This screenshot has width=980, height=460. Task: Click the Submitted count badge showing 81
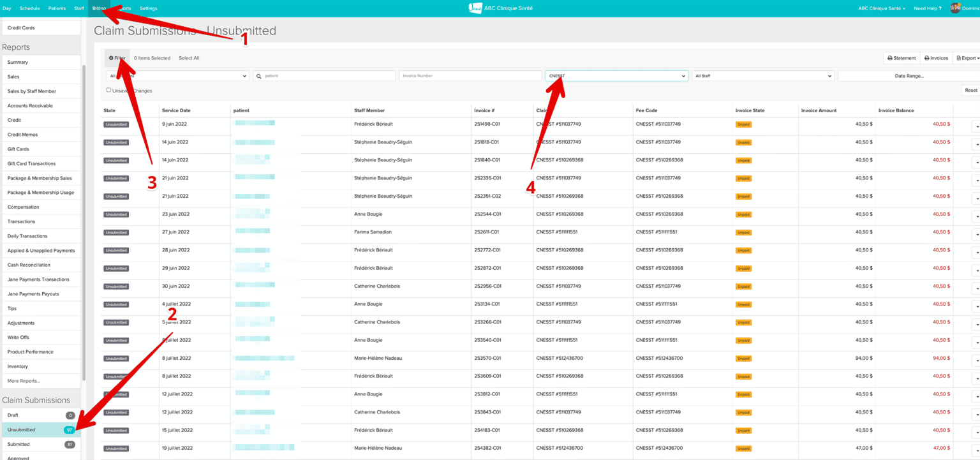70,444
